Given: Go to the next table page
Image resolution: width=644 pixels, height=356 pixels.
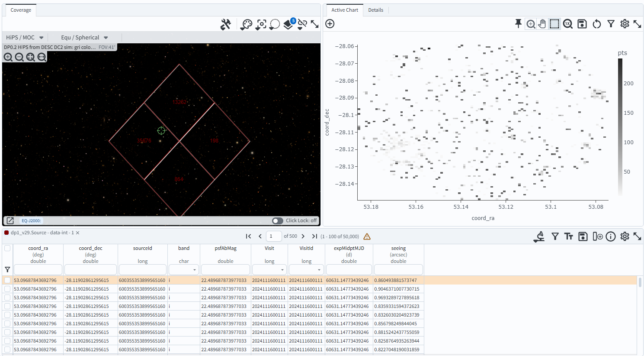Looking at the screenshot, I should click(303, 236).
